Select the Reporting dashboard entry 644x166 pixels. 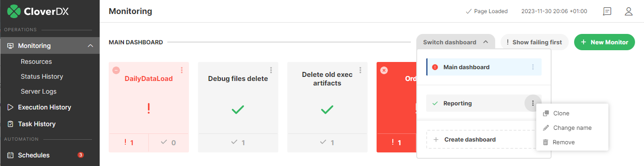tap(476, 103)
